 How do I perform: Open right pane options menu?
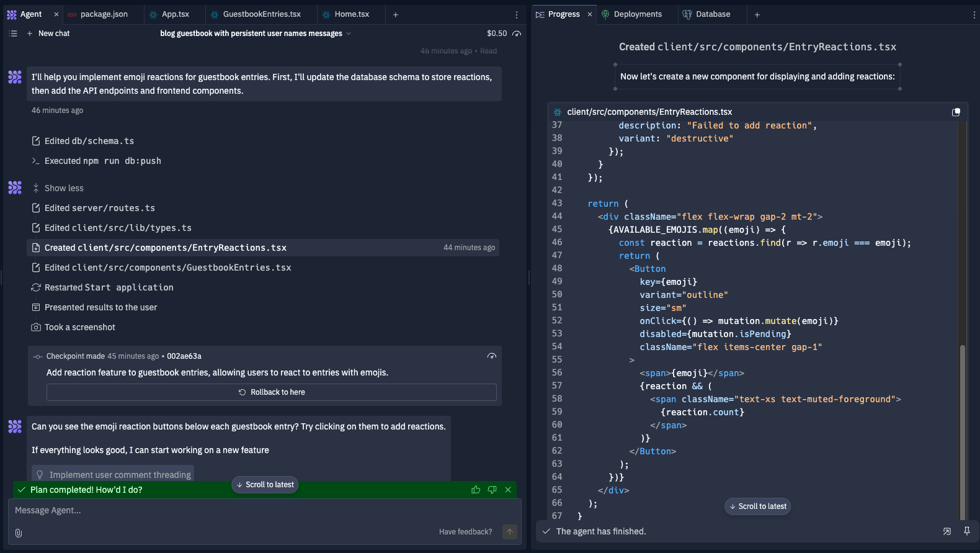click(x=974, y=14)
